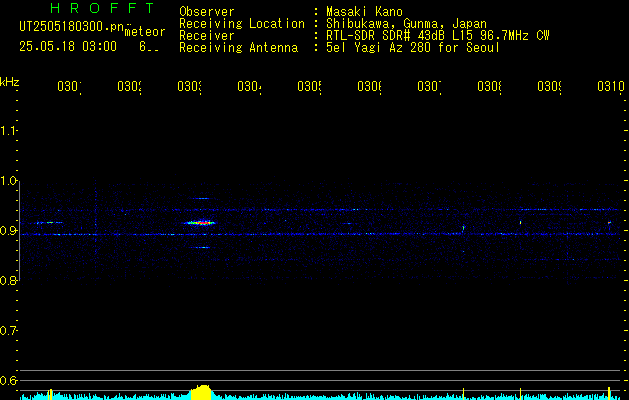
Task: Click the 0310 time axis label
Action: pyautogui.click(x=611, y=86)
